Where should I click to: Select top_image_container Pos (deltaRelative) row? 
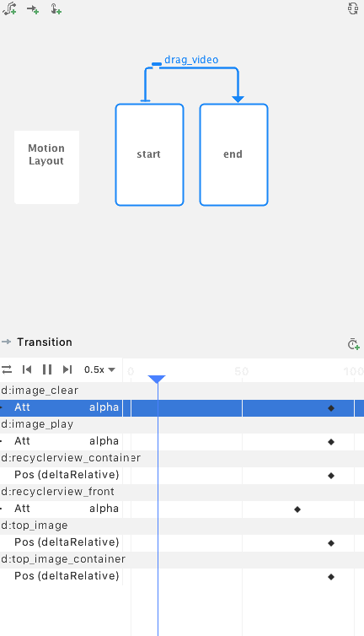(182, 576)
